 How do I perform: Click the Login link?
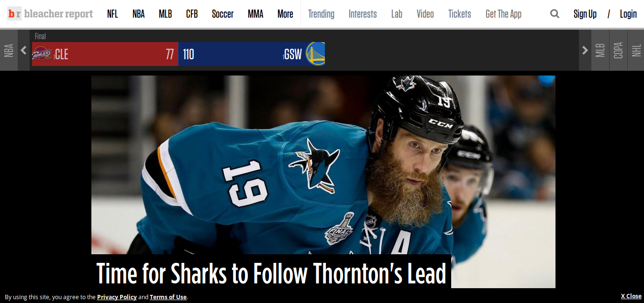tap(628, 14)
